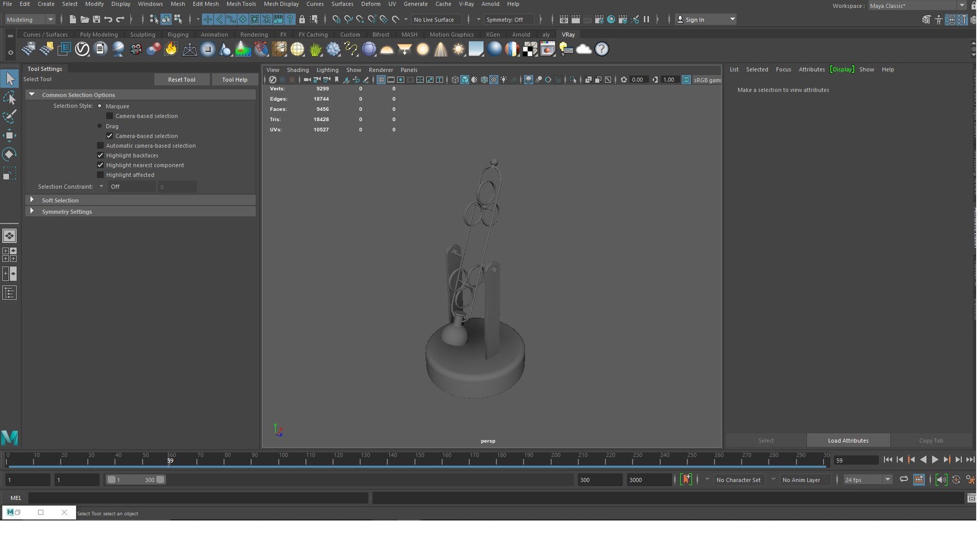980x555 pixels.
Task: Select Drag selection style
Action: [100, 126]
